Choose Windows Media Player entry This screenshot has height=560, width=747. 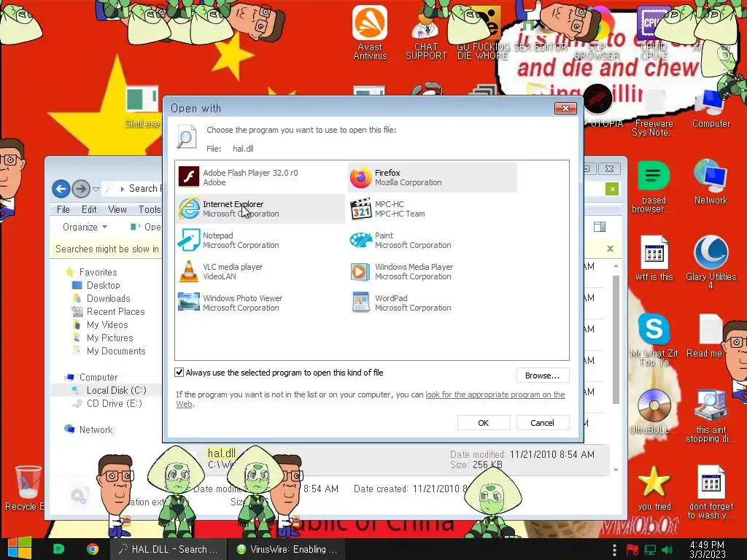coord(432,271)
